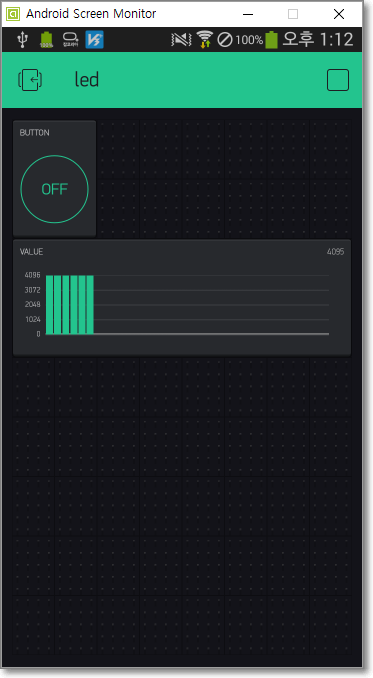Click the blue VS app notification icon

(x=94, y=40)
